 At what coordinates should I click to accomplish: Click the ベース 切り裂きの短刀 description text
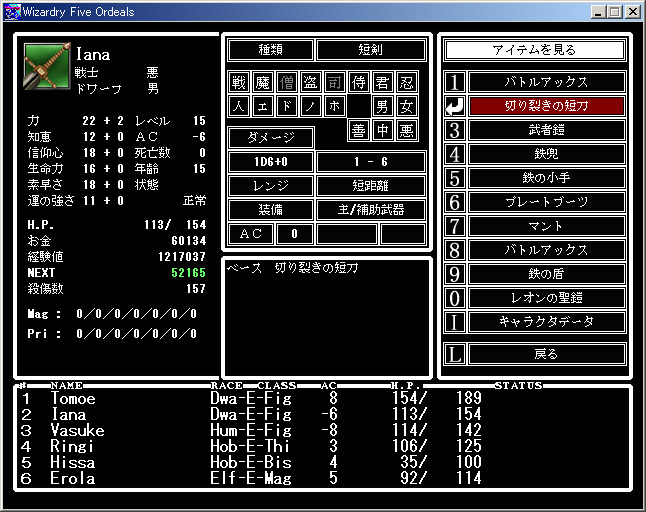293,268
